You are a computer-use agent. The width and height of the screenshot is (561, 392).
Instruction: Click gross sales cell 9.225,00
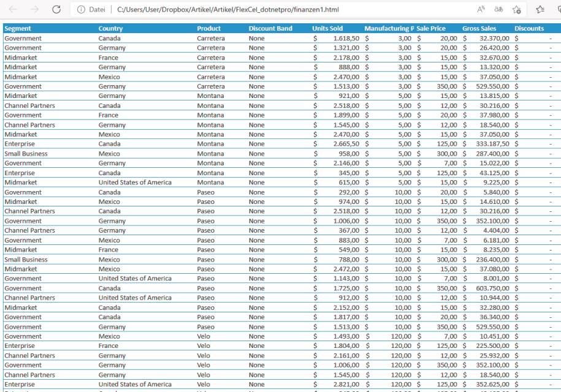click(496, 183)
